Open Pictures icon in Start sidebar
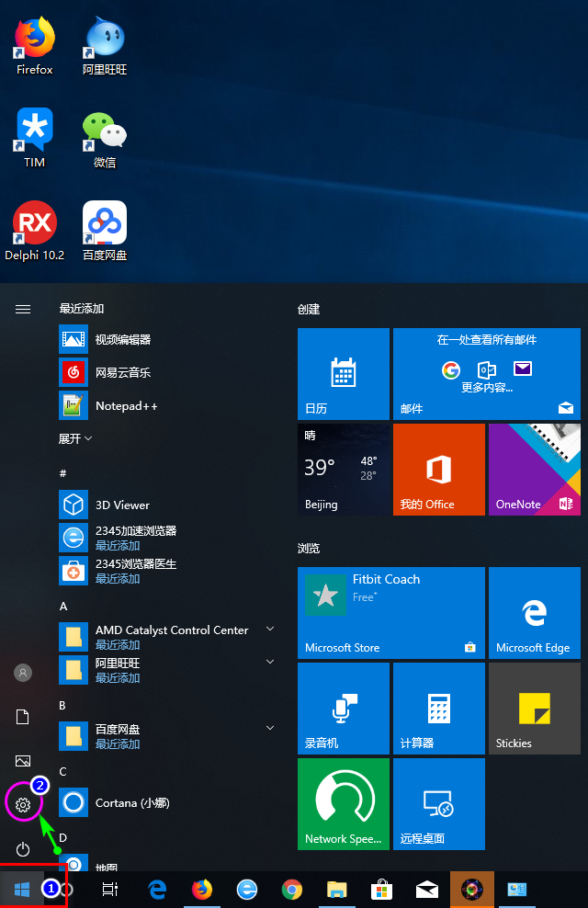The width and height of the screenshot is (588, 908). click(23, 761)
